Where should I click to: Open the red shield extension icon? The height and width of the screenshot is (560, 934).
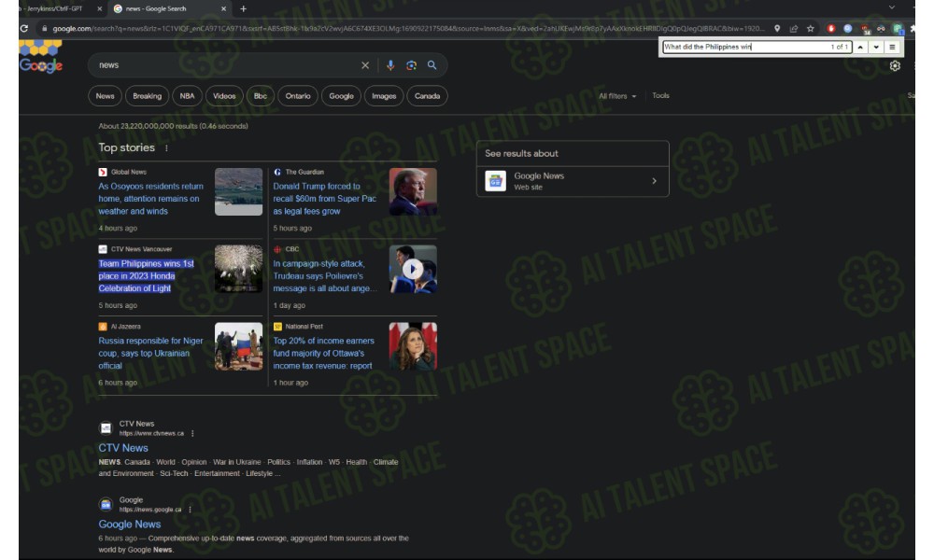[831, 29]
